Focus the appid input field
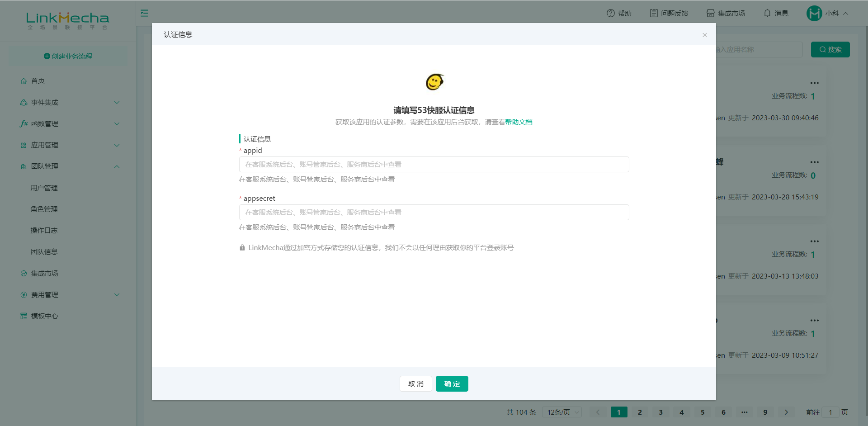This screenshot has width=868, height=426. pos(434,165)
